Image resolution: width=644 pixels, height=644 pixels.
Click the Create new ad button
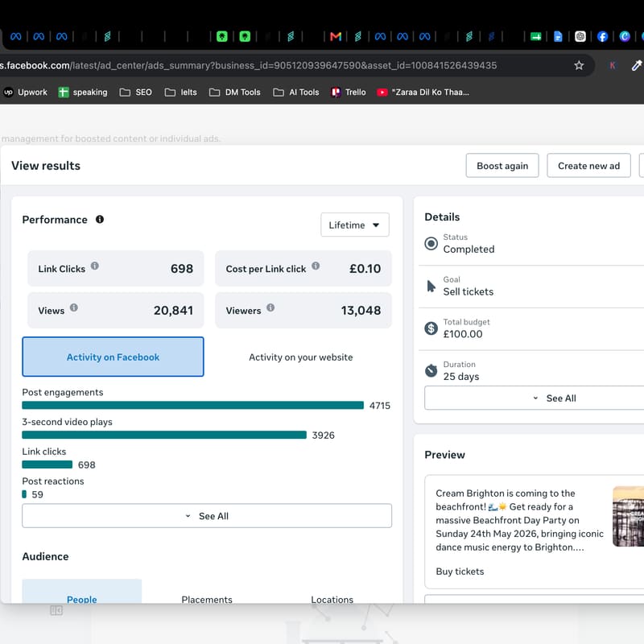coord(588,166)
